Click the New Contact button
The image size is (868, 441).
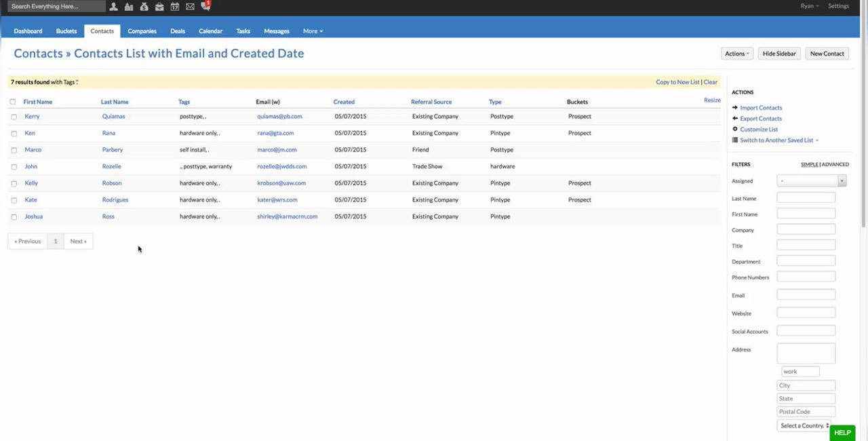tap(827, 54)
